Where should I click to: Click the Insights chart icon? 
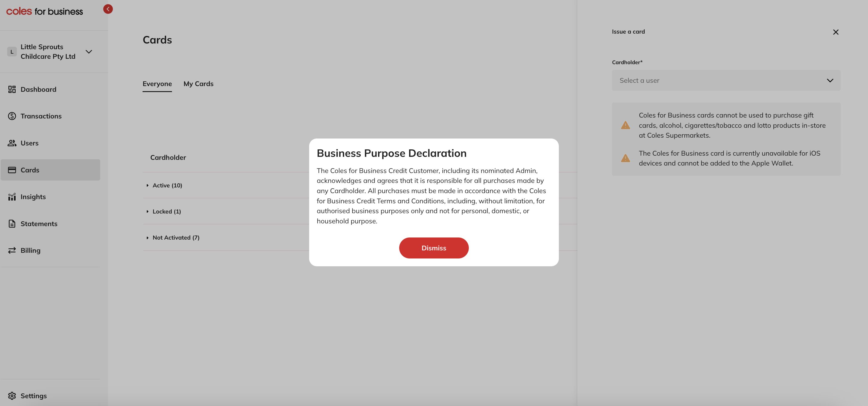coord(12,197)
